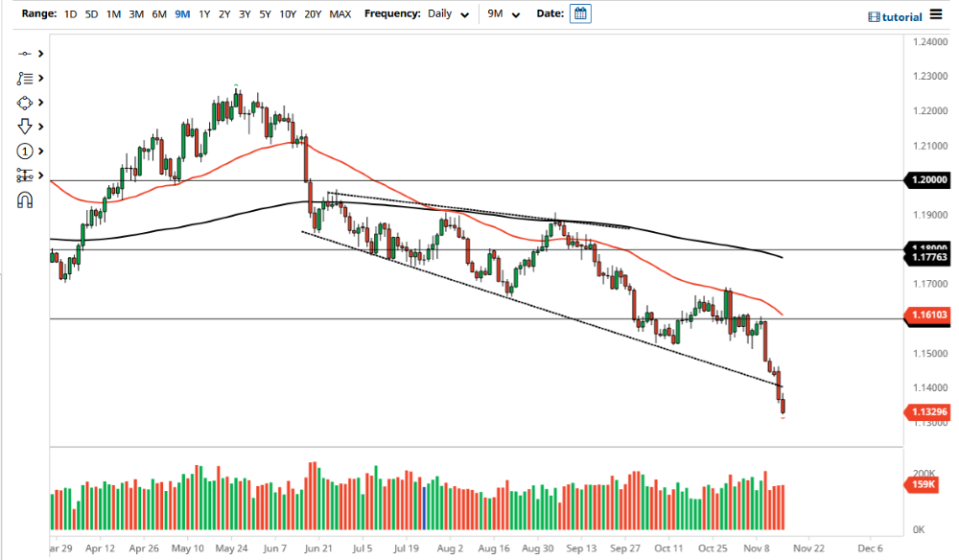This screenshot has width=959, height=560.
Task: Expand the line drawing tool options
Action: 41,54
